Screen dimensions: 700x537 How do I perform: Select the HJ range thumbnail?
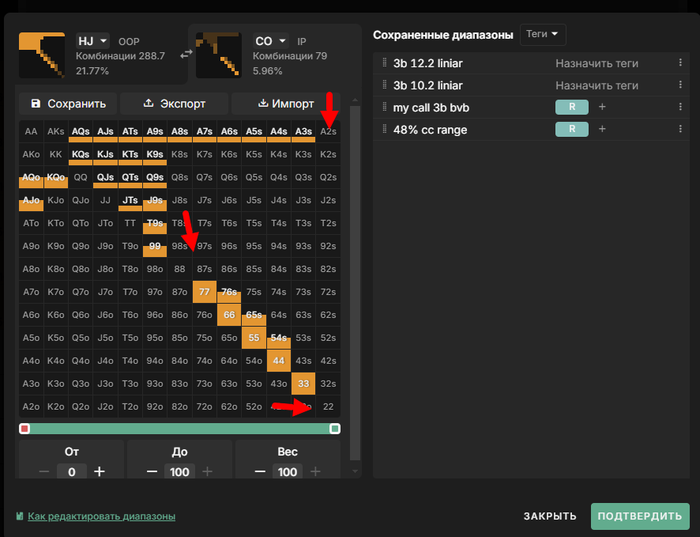pos(42,55)
